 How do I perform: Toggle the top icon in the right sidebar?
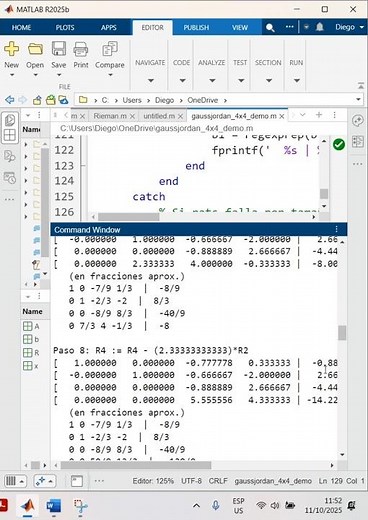(358, 121)
